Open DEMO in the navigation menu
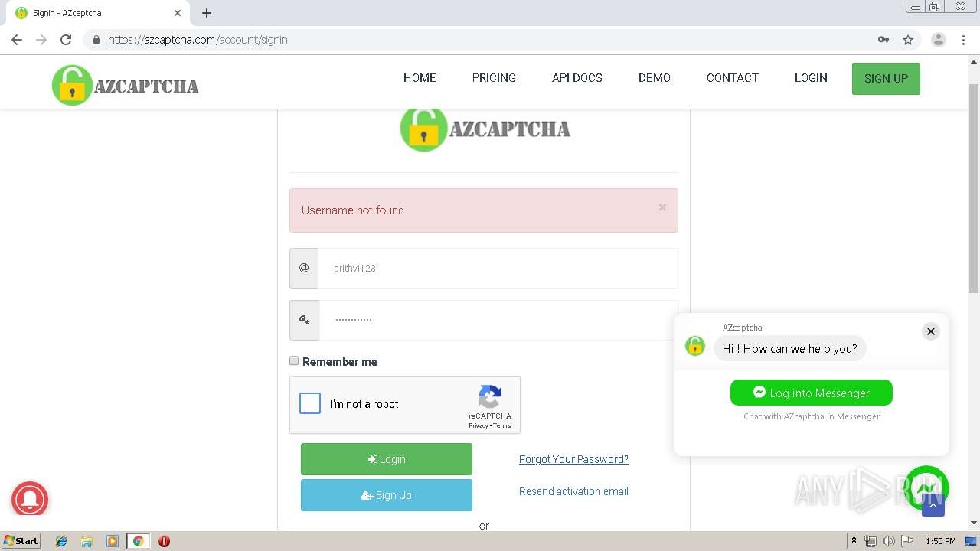The height and width of the screenshot is (551, 980). pos(655,78)
